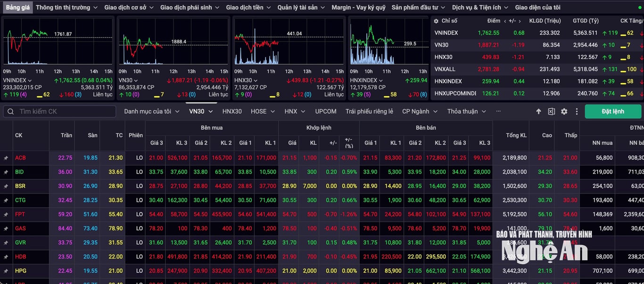The height and width of the screenshot is (284, 644).
Task: Click the green Đặt lệnh button
Action: (613, 111)
